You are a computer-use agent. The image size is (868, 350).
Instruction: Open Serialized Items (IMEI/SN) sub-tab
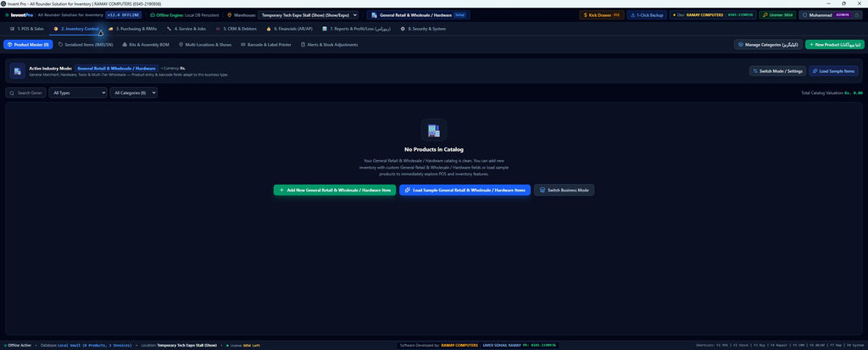[86, 44]
